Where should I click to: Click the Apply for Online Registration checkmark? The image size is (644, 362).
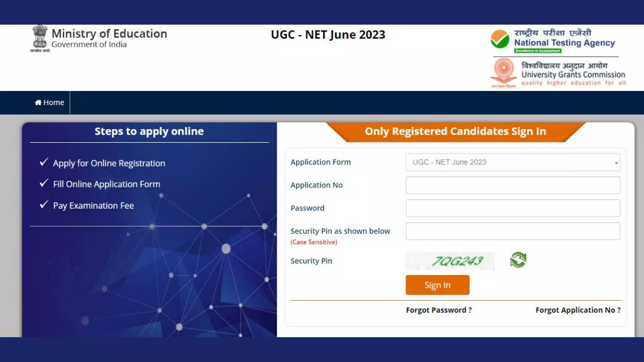44,162
